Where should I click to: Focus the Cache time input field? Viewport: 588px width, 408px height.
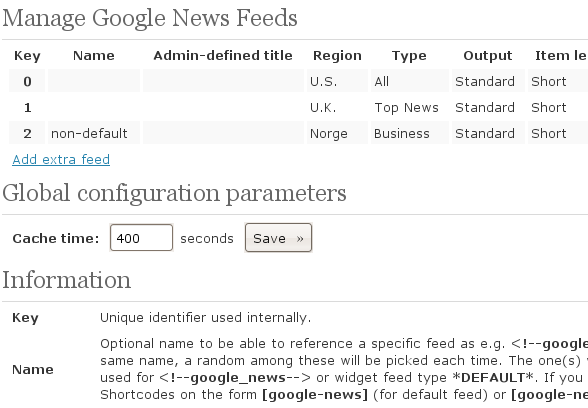click(141, 238)
